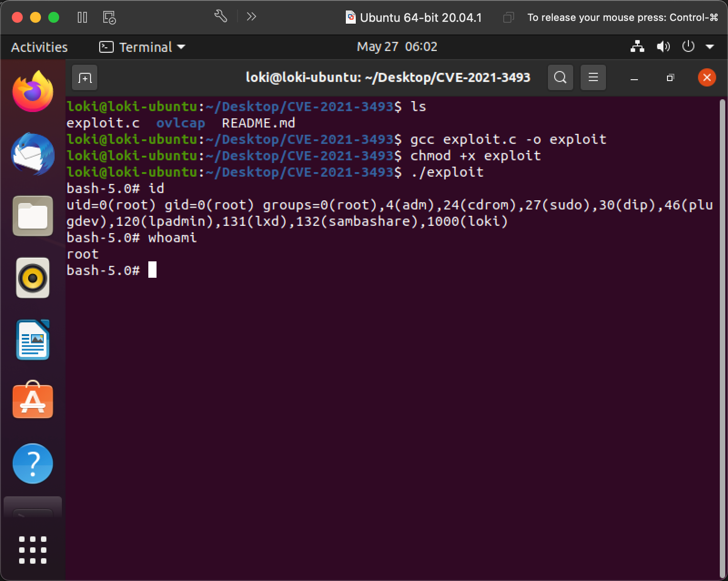Open LibreOffice Writer from the dock
The height and width of the screenshot is (581, 728).
click(x=32, y=340)
